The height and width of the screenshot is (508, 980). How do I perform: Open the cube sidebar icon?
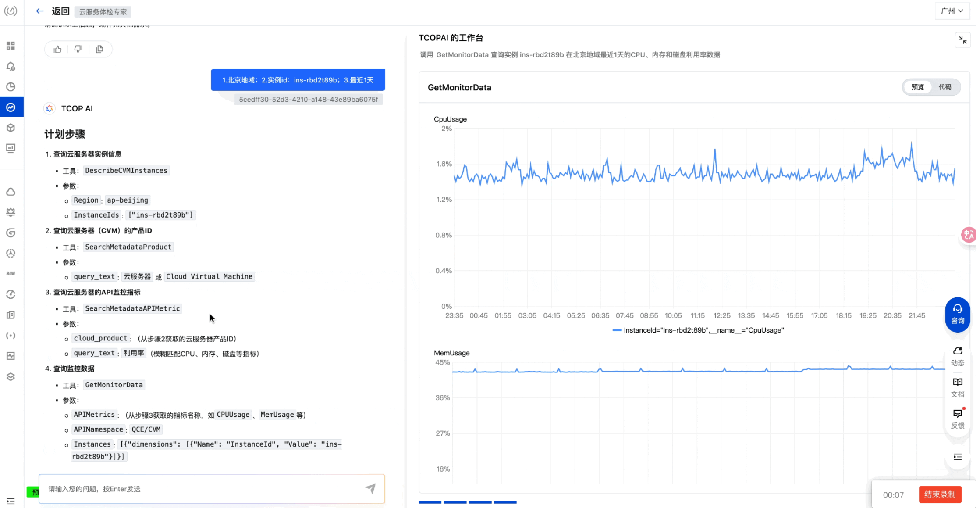pyautogui.click(x=11, y=128)
